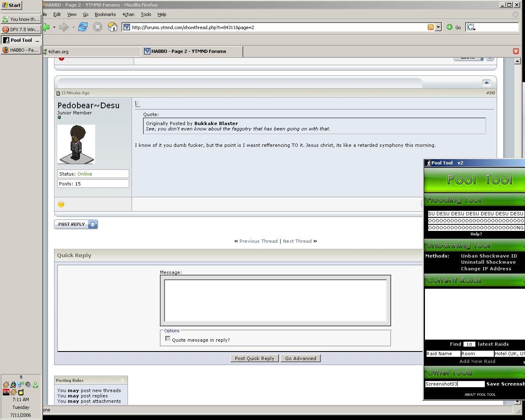Click the grey Forward arrow
525x420 pixels.
point(64,27)
